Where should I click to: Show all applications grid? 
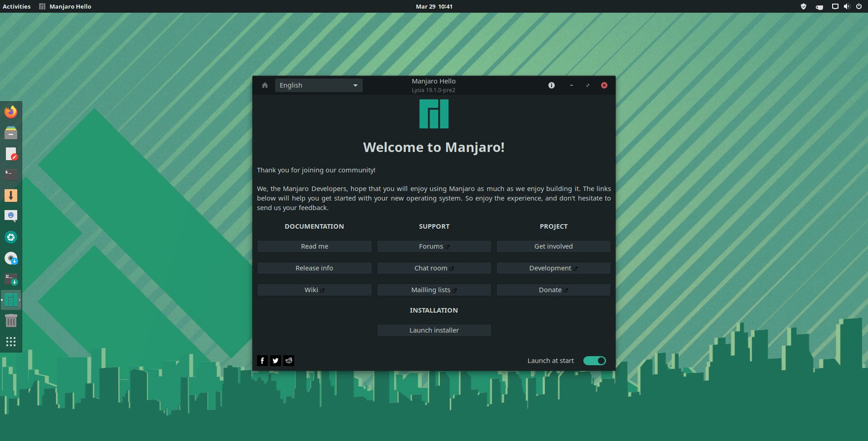11,342
